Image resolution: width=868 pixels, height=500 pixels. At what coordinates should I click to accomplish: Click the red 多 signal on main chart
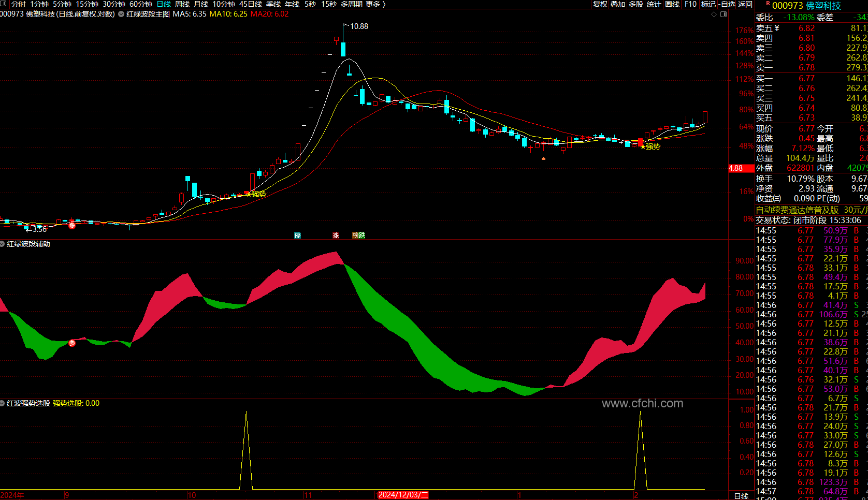(72, 225)
